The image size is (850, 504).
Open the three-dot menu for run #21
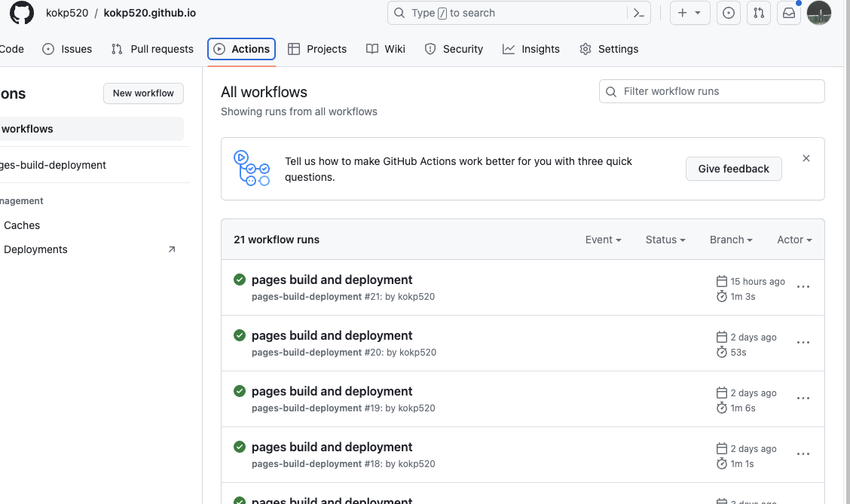[x=803, y=287]
